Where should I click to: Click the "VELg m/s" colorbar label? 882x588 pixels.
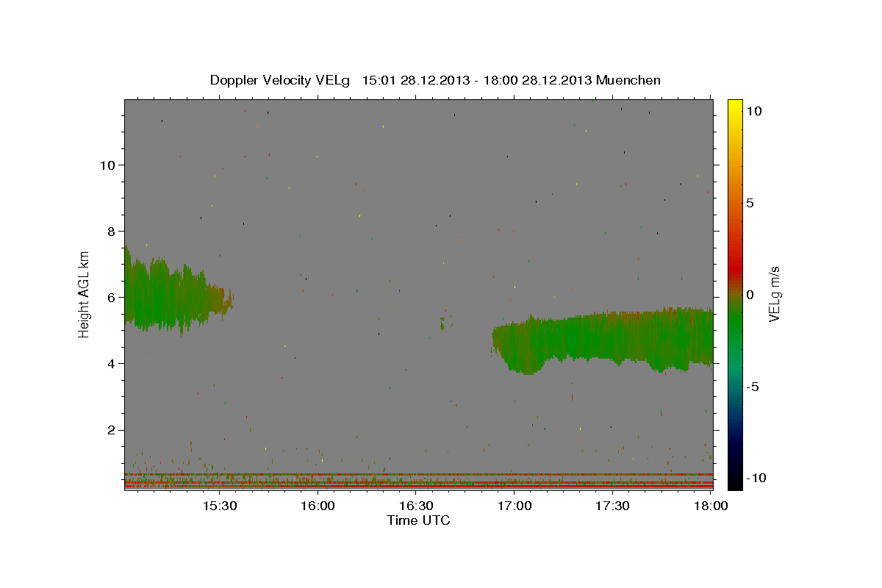775,293
